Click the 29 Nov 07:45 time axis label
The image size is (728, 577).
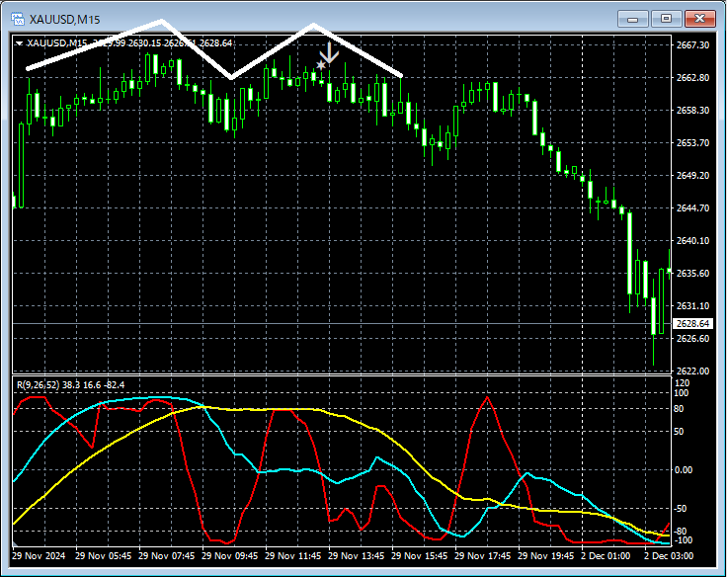point(167,556)
